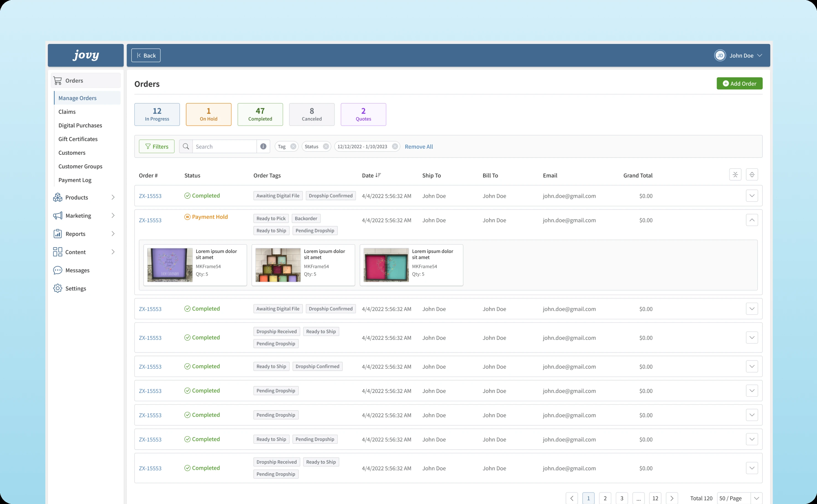Image resolution: width=817 pixels, height=504 pixels.
Task: Expand the Products sidebar menu
Action: point(113,197)
